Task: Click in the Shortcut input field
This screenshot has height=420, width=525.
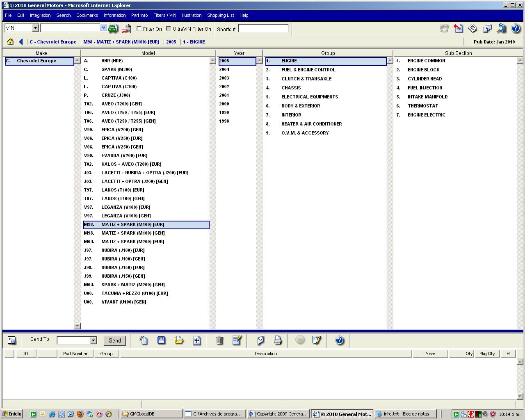Action: 263,28
